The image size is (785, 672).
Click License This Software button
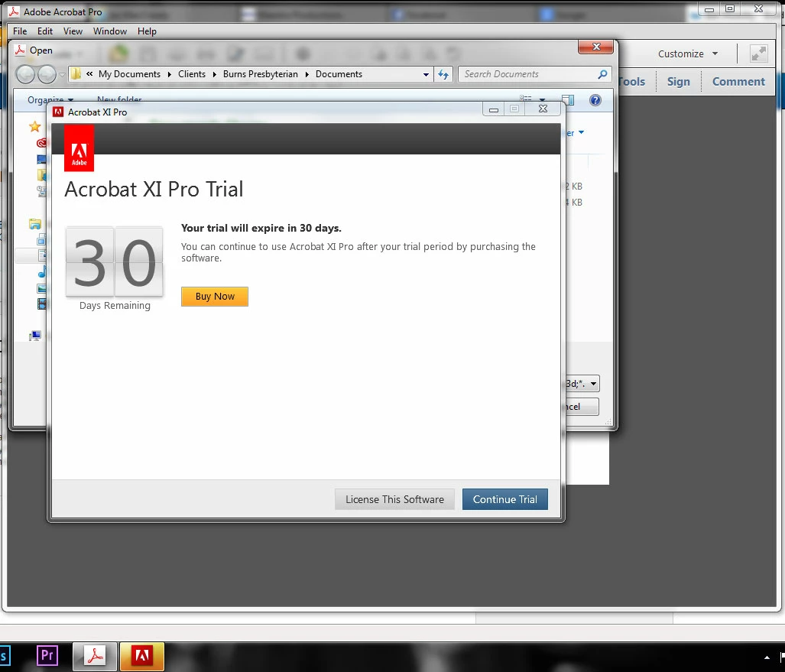click(394, 499)
